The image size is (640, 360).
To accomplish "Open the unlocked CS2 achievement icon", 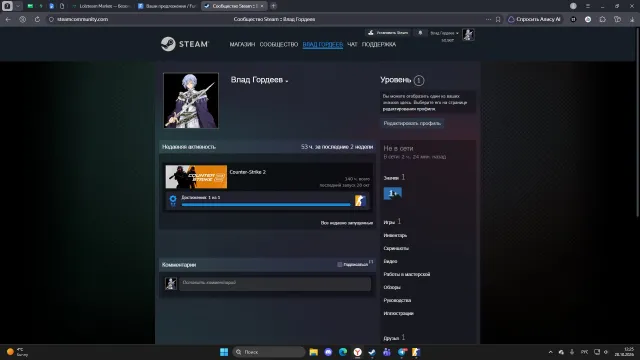I will coord(360,200).
